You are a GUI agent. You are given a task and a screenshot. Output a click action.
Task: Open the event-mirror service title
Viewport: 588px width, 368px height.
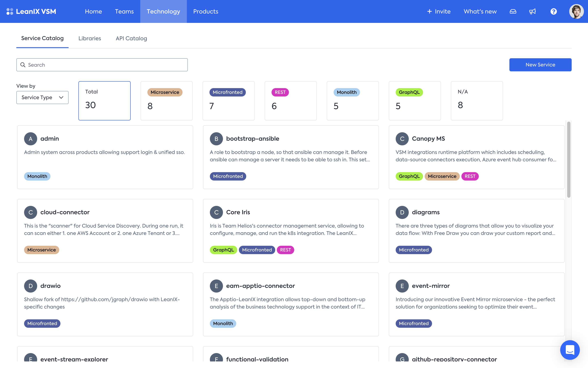tap(431, 286)
